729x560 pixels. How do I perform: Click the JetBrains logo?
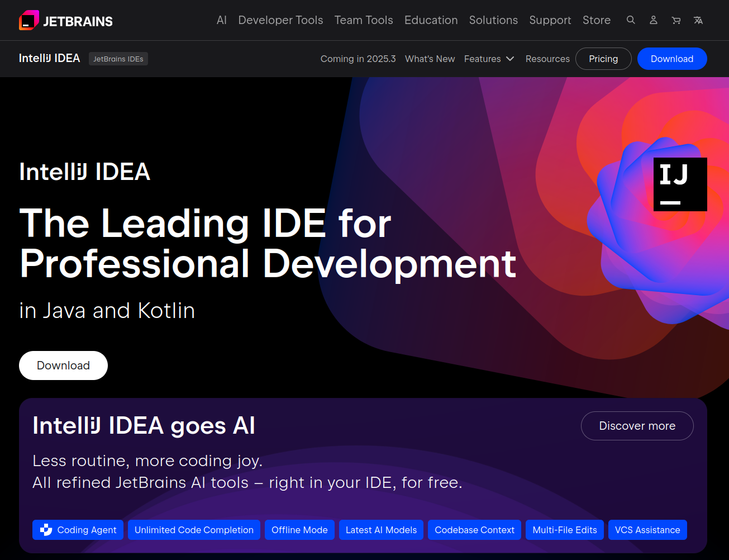click(65, 20)
